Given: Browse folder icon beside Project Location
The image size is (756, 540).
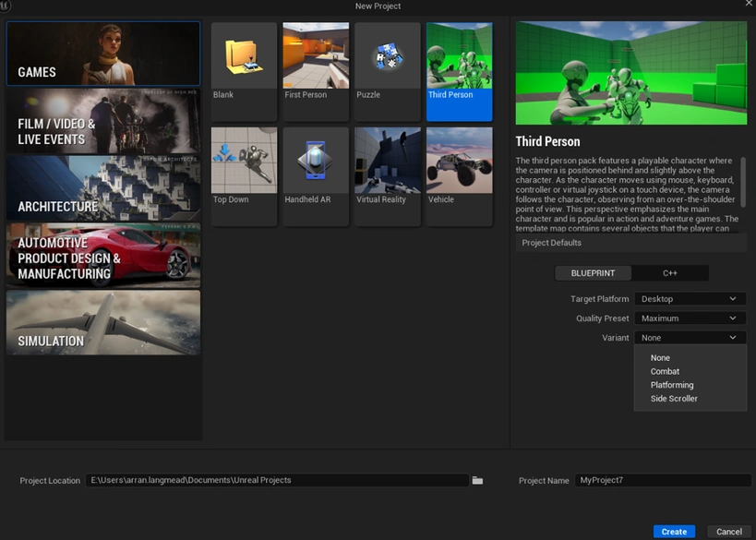Looking at the screenshot, I should click(x=477, y=481).
